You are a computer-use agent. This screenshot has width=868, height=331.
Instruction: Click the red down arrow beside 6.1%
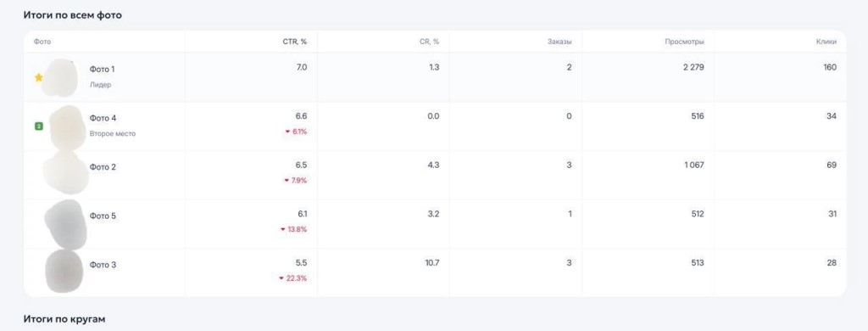point(287,132)
